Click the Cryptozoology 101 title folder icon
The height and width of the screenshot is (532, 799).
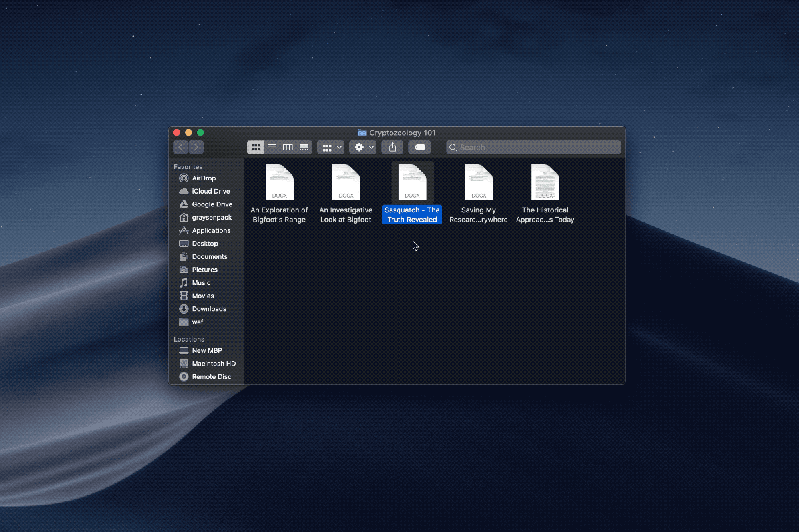(362, 133)
